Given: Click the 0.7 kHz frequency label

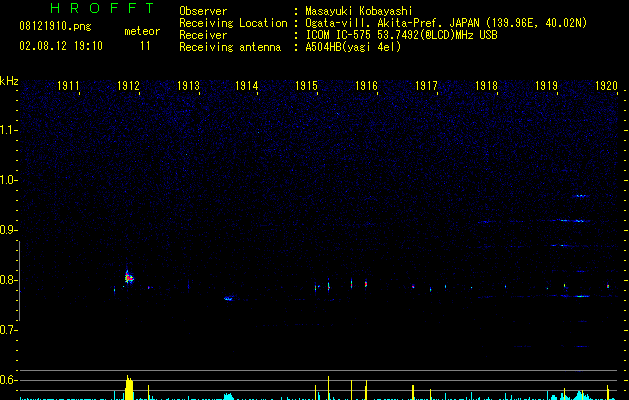Looking at the screenshot, I should click(x=8, y=330).
